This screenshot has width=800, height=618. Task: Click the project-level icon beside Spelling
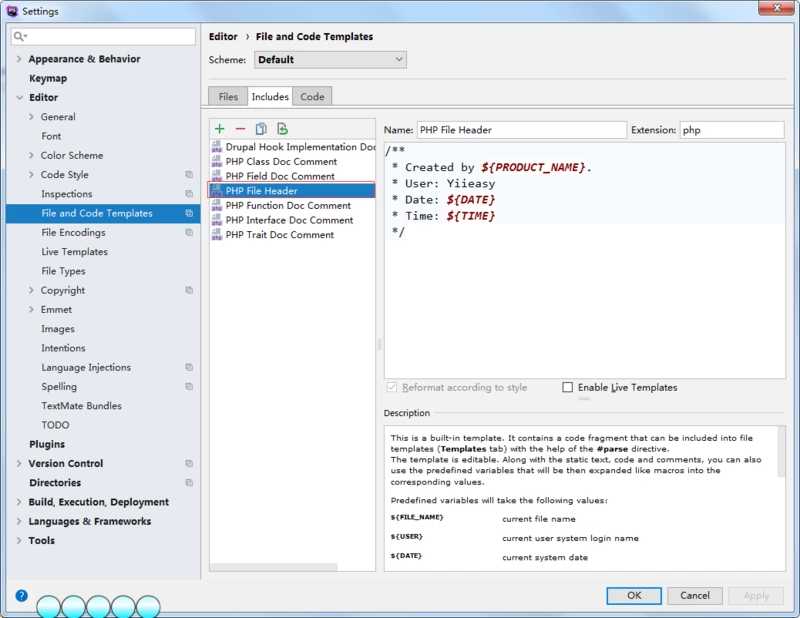click(x=189, y=387)
